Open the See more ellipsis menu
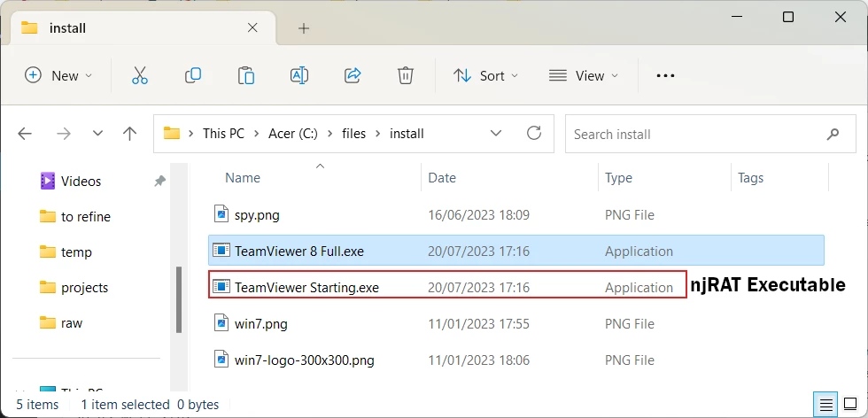Image resolution: width=868 pixels, height=418 pixels. click(x=665, y=76)
